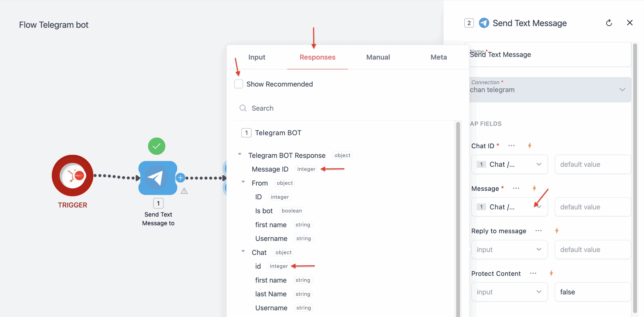
Task: Click the responses list scrollbar
Action: click(458, 219)
